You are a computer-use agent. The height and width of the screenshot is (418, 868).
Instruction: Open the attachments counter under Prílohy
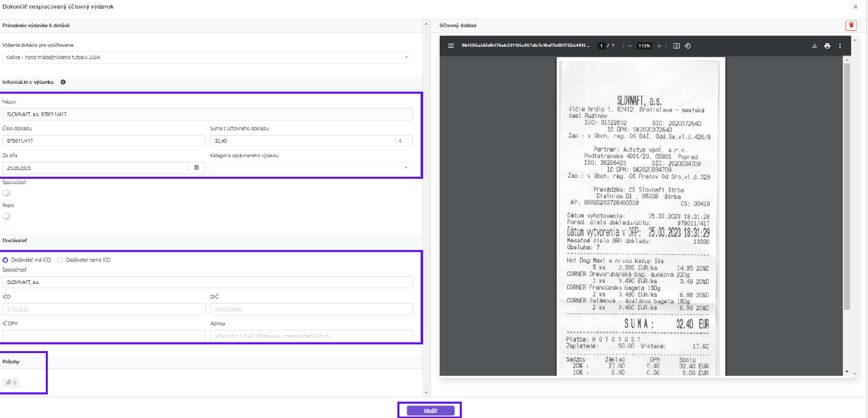tap(11, 383)
